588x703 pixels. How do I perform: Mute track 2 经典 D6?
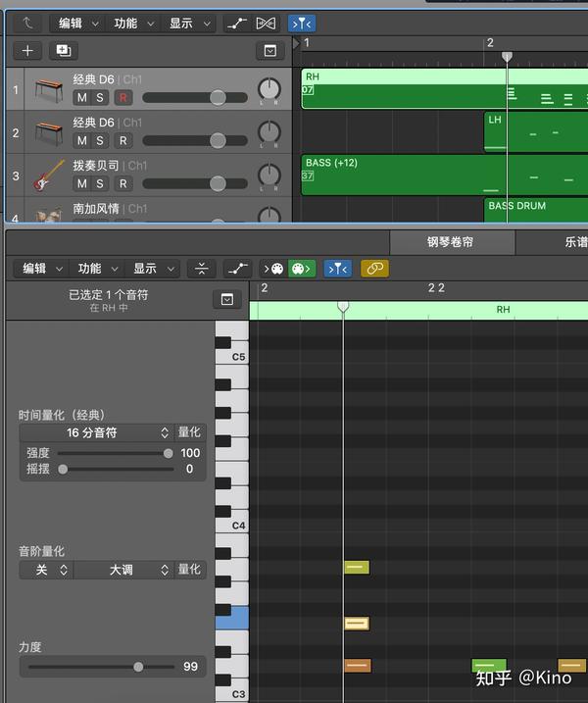tap(82, 141)
